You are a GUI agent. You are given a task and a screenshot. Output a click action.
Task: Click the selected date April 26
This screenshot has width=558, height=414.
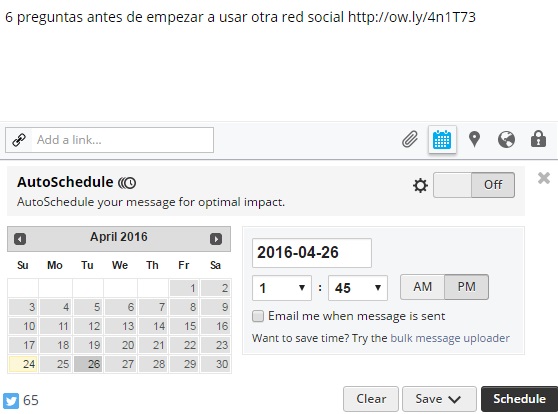point(88,364)
